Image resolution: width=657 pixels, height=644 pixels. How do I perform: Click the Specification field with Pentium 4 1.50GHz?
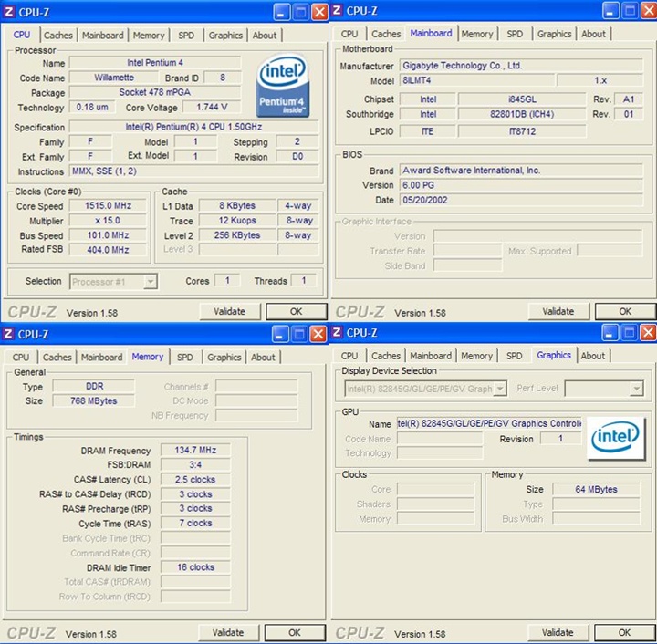click(x=194, y=127)
